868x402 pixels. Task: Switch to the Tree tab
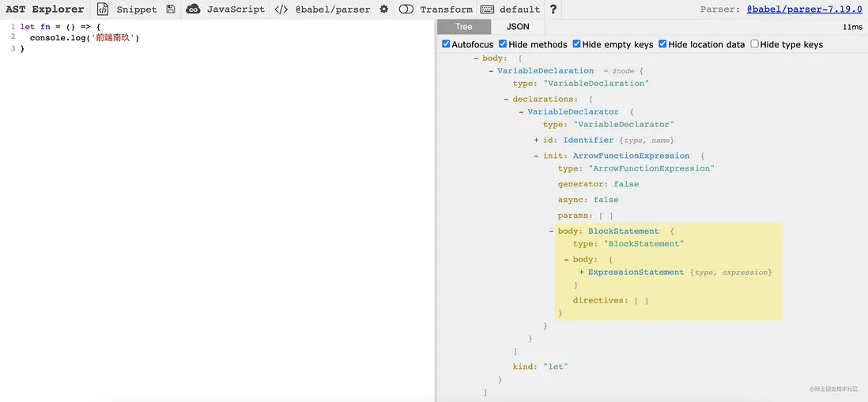[464, 27]
